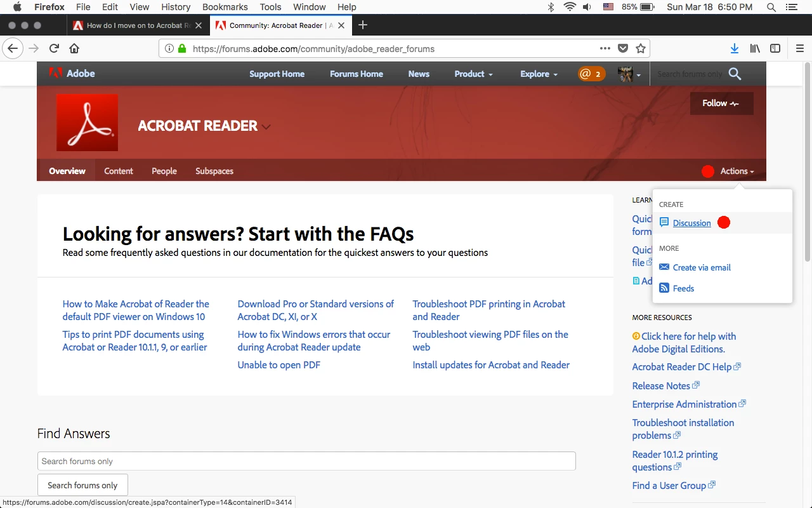Image resolution: width=812 pixels, height=508 pixels.
Task: Select the Overview tab
Action: click(x=67, y=171)
